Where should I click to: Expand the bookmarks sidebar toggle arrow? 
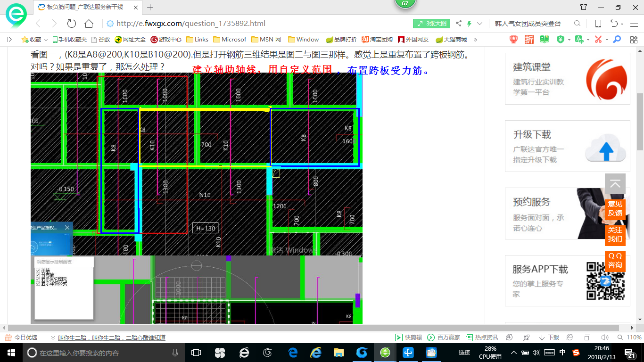pos(9,40)
